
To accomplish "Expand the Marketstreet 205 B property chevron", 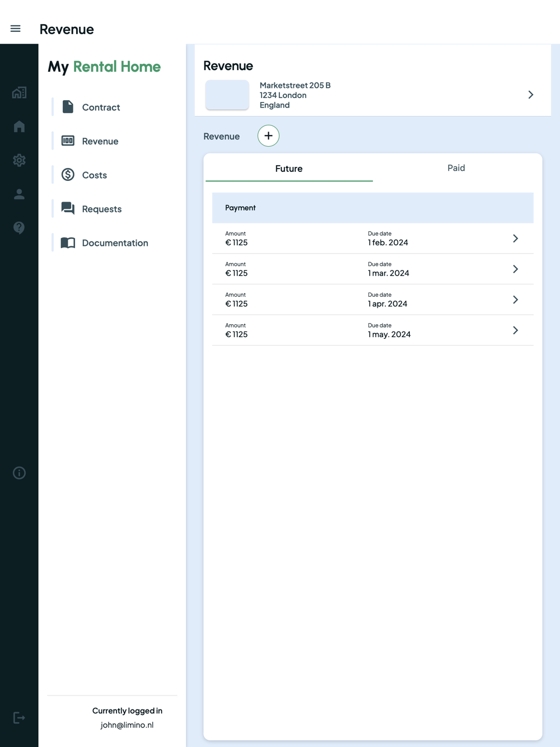I will pyautogui.click(x=530, y=95).
